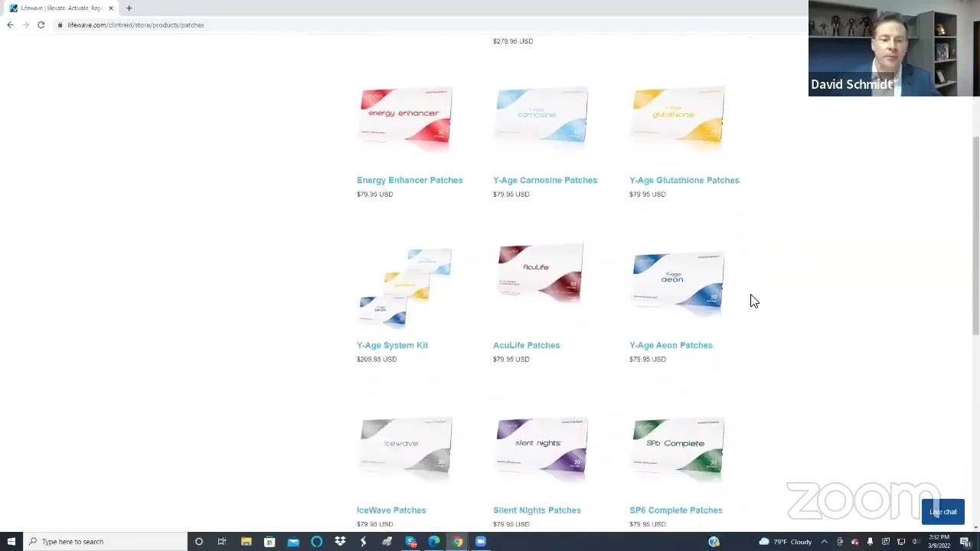Open Dropbox from the taskbar
The width and height of the screenshot is (980, 551).
(340, 542)
